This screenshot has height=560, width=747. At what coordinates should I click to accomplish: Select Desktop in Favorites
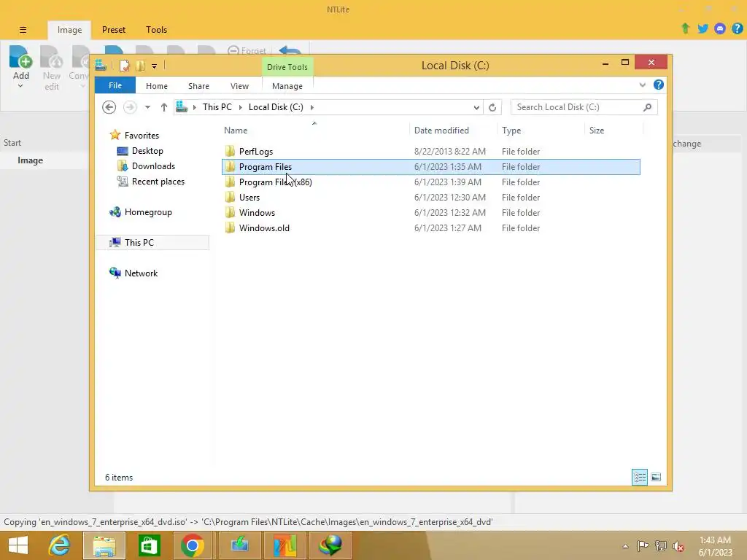click(x=147, y=151)
